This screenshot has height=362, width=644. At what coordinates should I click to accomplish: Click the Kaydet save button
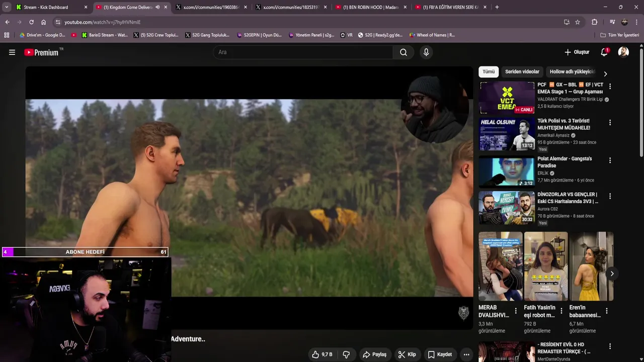point(440,354)
